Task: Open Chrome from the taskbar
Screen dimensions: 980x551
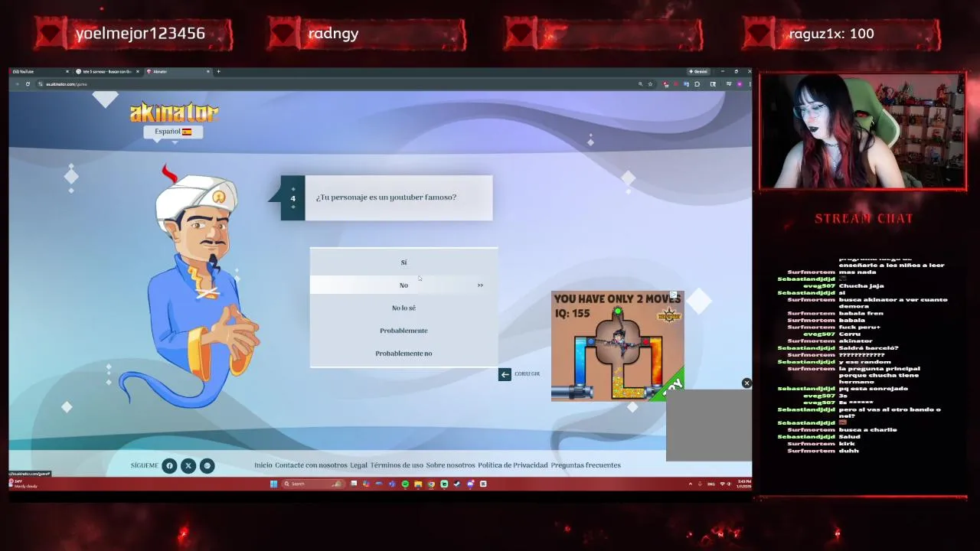Action: (431, 484)
